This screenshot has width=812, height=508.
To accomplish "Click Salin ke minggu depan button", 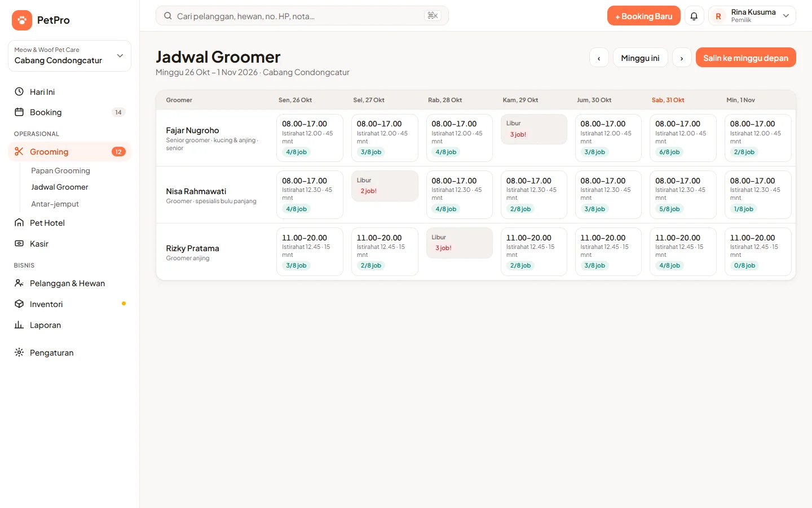I will click(x=745, y=58).
